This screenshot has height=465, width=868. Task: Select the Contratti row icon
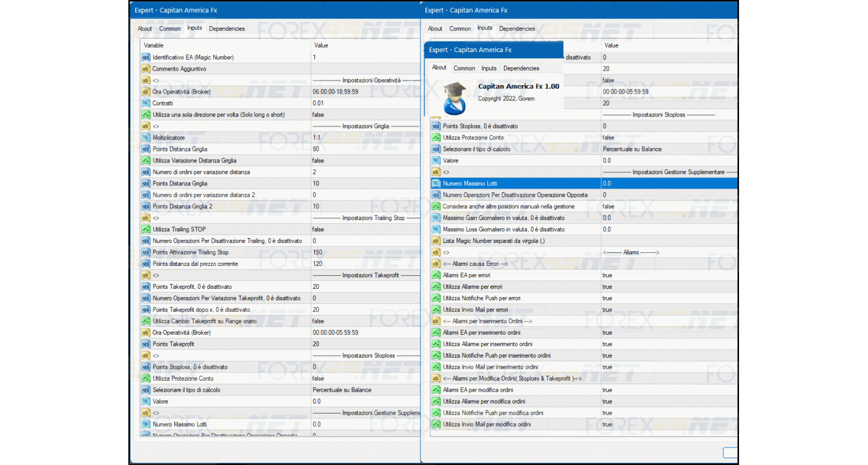[x=146, y=103]
